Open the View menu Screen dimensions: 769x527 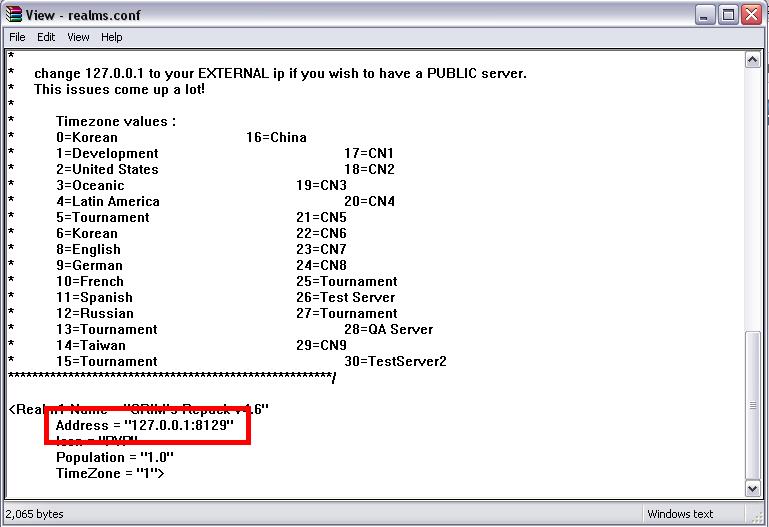[x=78, y=37]
